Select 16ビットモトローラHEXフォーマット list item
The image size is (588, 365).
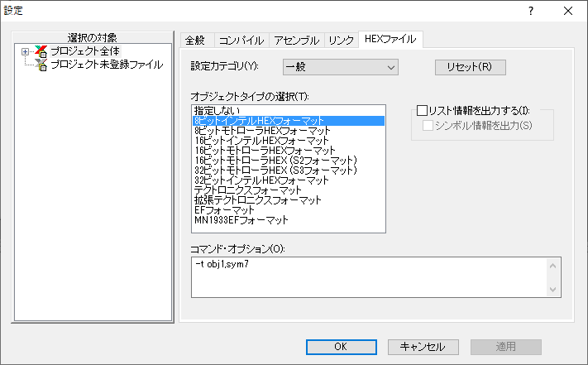[289, 151]
